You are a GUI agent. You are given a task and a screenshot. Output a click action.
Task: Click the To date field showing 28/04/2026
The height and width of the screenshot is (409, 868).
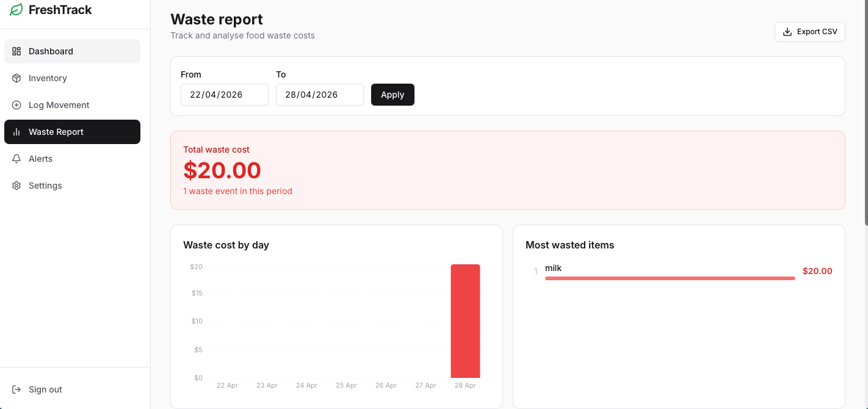point(319,95)
